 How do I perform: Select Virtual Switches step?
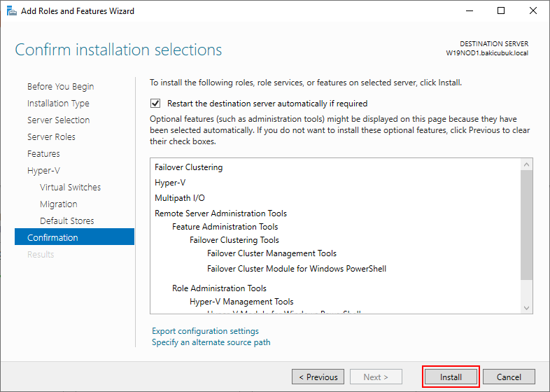click(70, 187)
